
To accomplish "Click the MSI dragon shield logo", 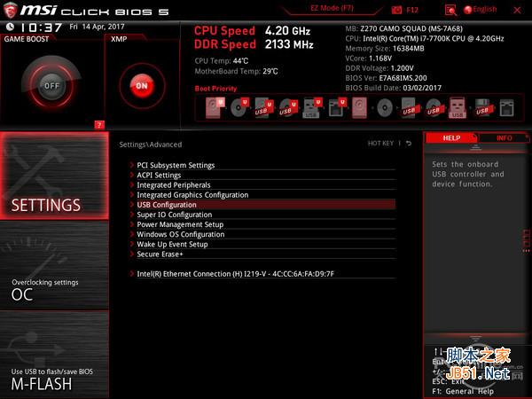I will [x=10, y=10].
